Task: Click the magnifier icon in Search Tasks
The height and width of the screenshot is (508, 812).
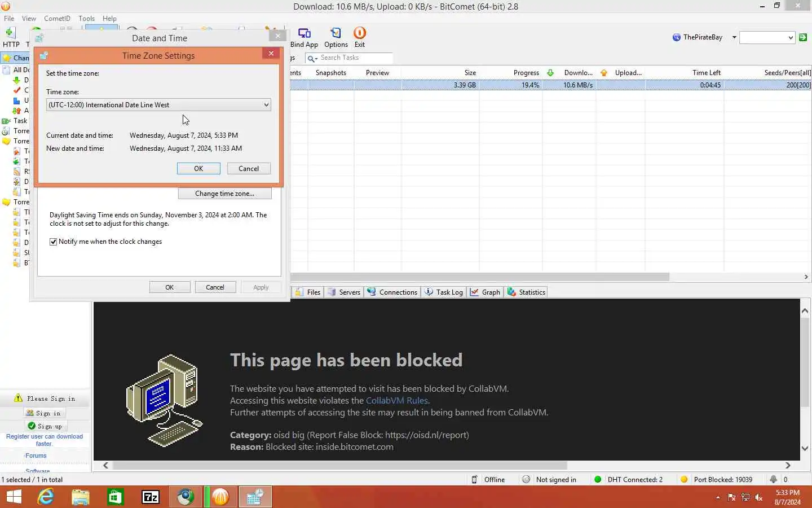Action: 312,58
